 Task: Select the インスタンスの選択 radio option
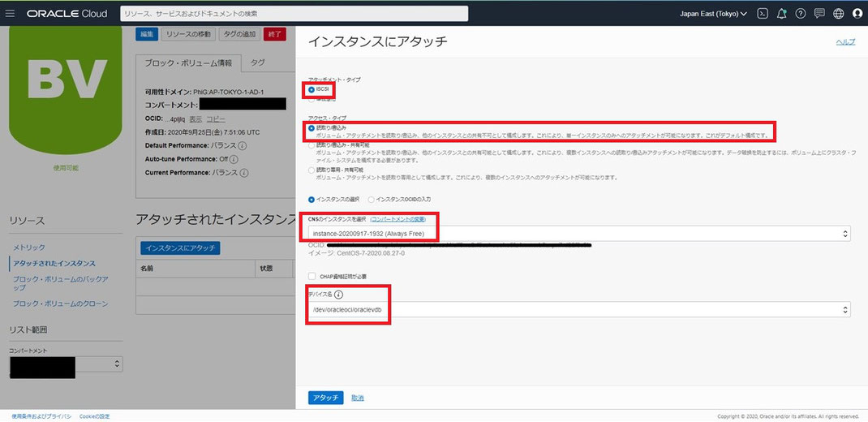point(312,199)
